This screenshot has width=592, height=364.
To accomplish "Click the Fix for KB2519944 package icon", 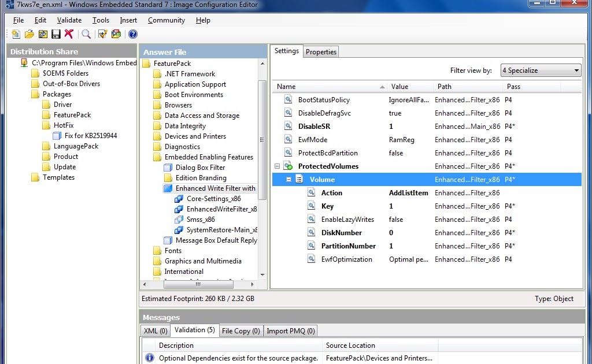I will coord(57,135).
